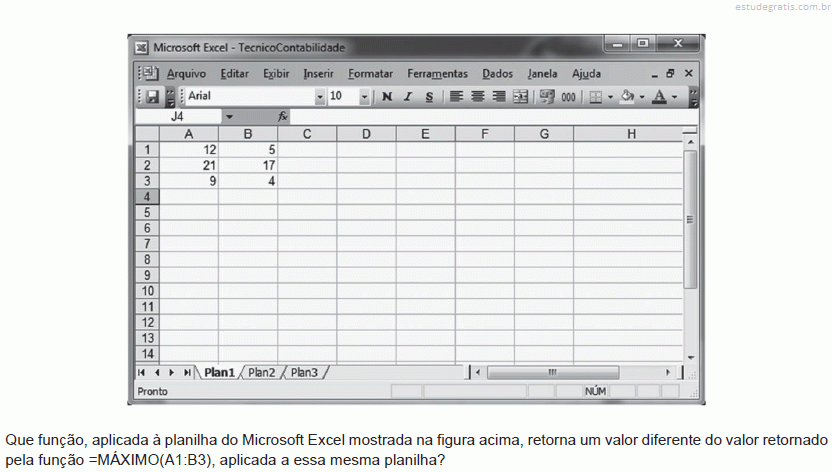Click the Excel icon in title bar
832x472 pixels.
coord(141,48)
